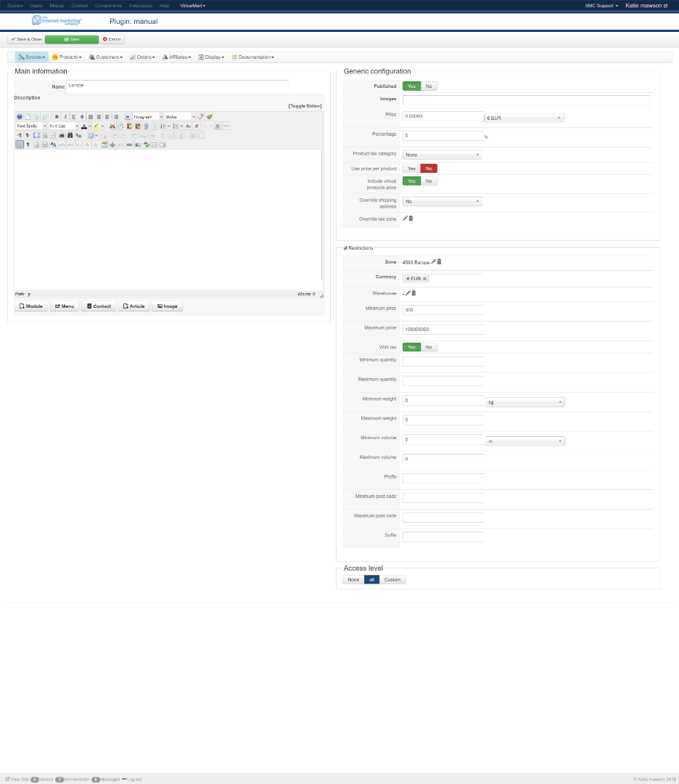Set With tax to Yes
This screenshot has height=784, width=679.
[412, 347]
